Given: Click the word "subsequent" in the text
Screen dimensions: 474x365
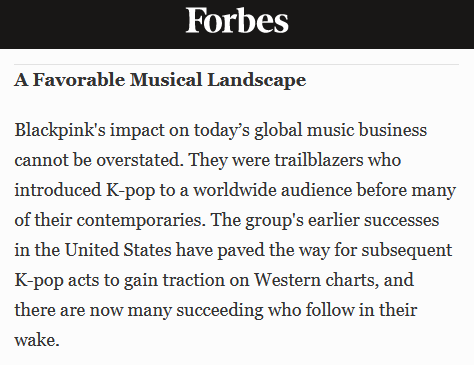Looking at the screenshot, I should point(407,250).
